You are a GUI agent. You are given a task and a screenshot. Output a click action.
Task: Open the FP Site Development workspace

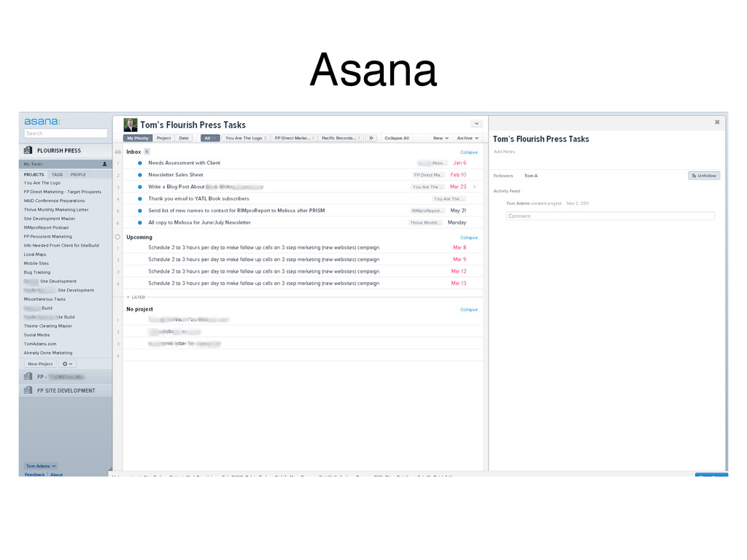66,391
